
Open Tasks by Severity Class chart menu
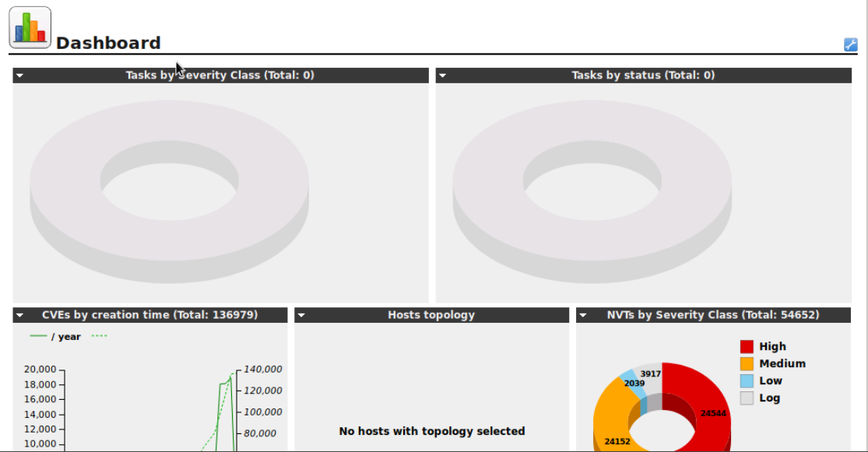20,75
